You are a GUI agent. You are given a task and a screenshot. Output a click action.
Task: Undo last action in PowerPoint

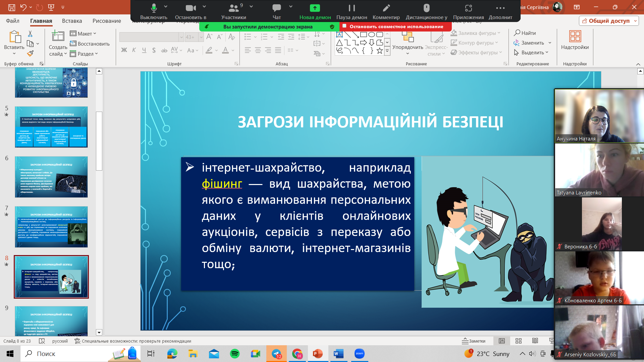pos(23,7)
